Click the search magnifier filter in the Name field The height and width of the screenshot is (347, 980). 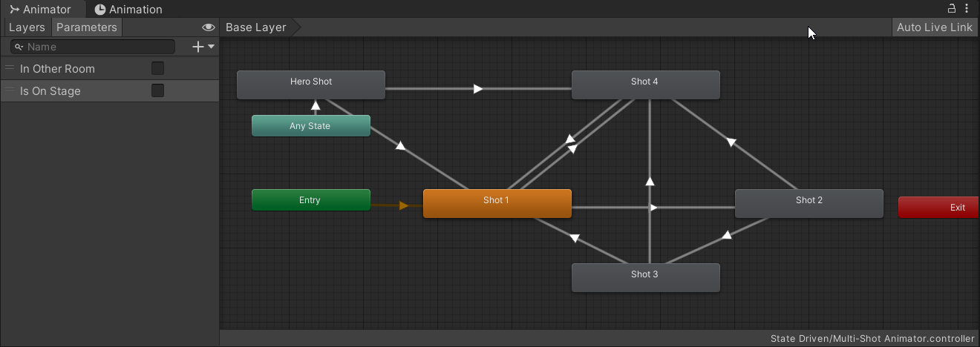pos(19,47)
